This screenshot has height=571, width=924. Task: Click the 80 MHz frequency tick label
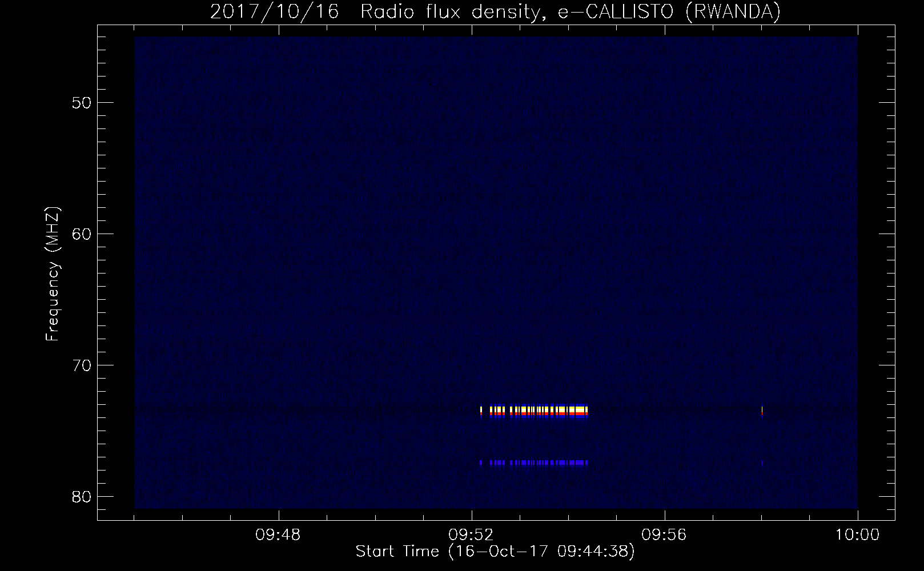pyautogui.click(x=82, y=497)
